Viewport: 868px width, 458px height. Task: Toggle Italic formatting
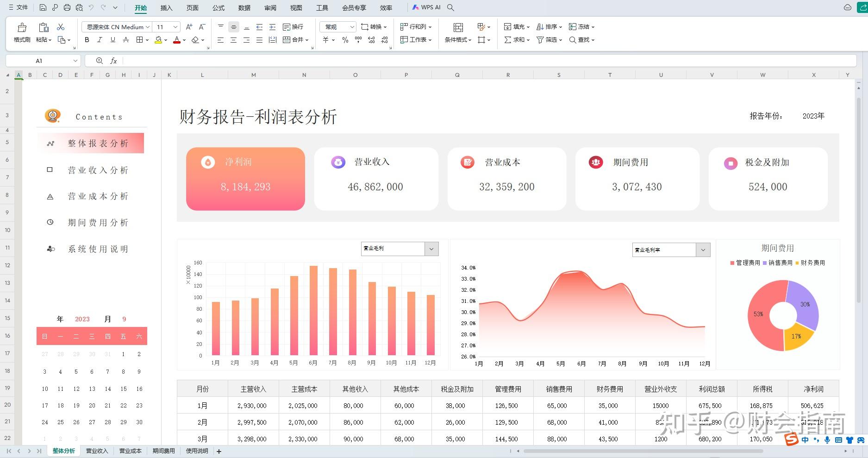pyautogui.click(x=100, y=40)
